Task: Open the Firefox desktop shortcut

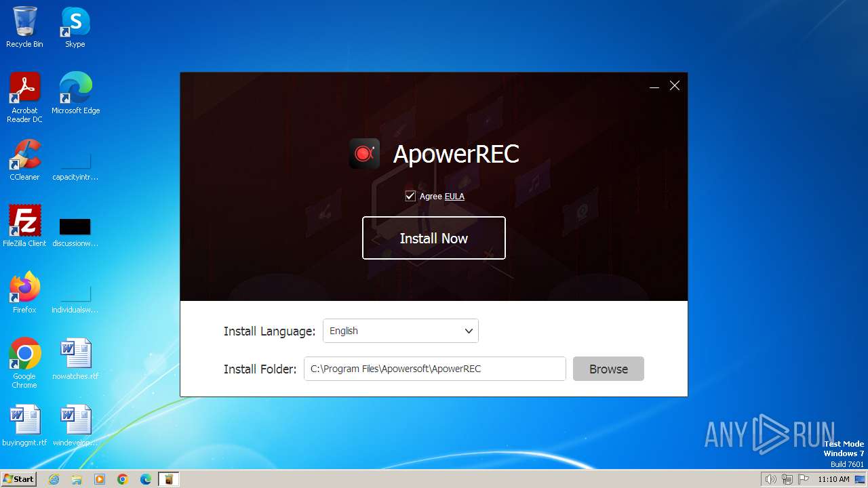Action: tap(24, 292)
